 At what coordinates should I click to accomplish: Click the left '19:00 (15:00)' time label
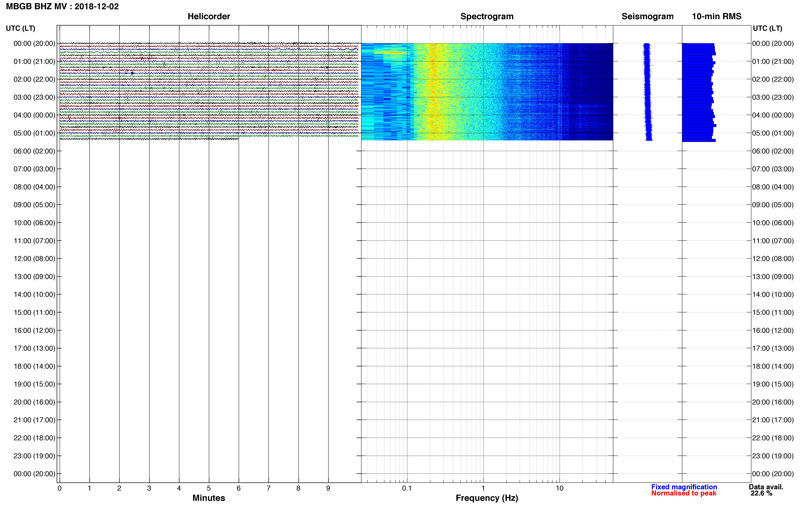[34, 384]
